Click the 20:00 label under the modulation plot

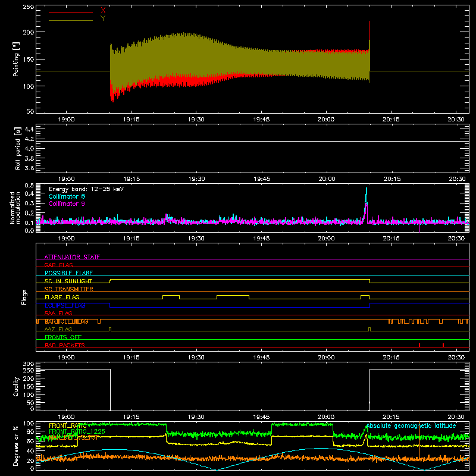(326, 239)
